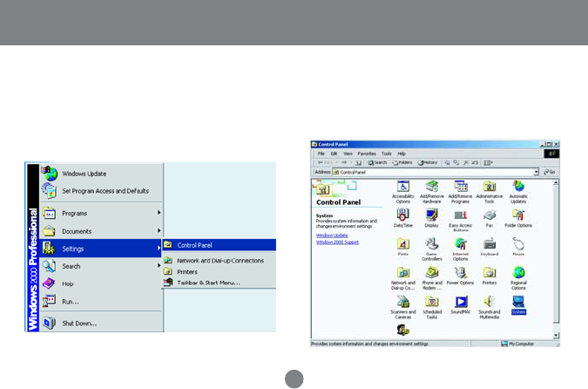Expand Search submenu in Start menu

[x=101, y=266]
